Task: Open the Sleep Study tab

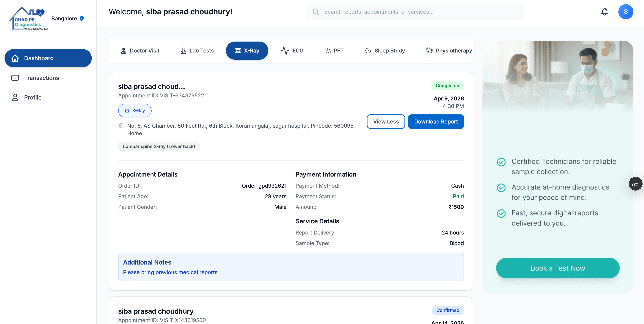Action: click(385, 51)
